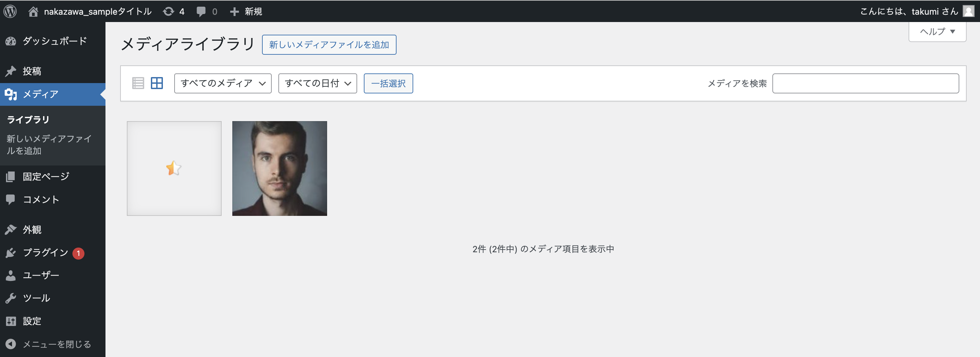The width and height of the screenshot is (980, 357).
Task: Click the pages icon beside 固定ページ
Action: pyautogui.click(x=11, y=176)
